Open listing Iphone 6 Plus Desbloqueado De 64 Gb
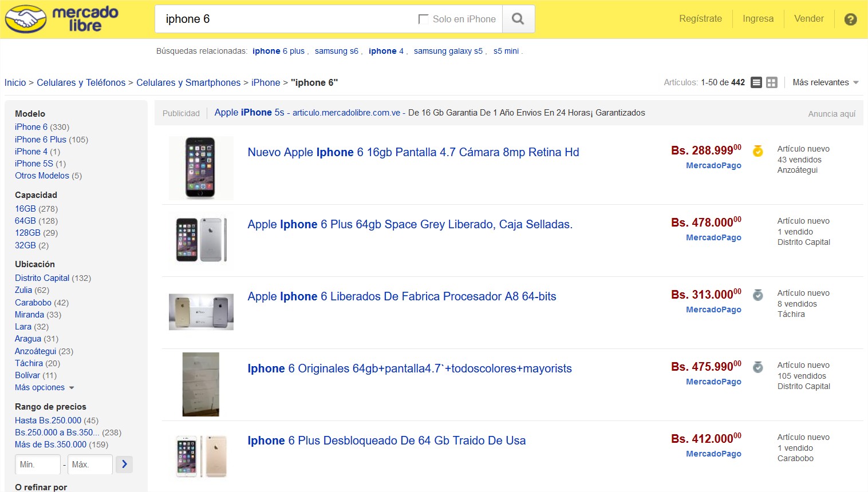Screen dimensions: 868x492 pyautogui.click(x=386, y=441)
